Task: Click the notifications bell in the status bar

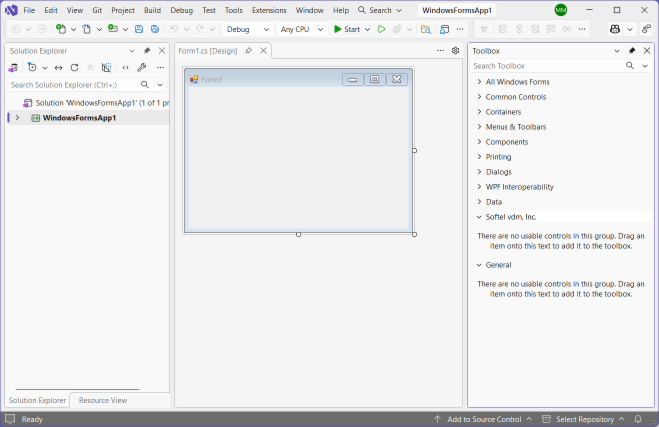Action: pos(638,419)
